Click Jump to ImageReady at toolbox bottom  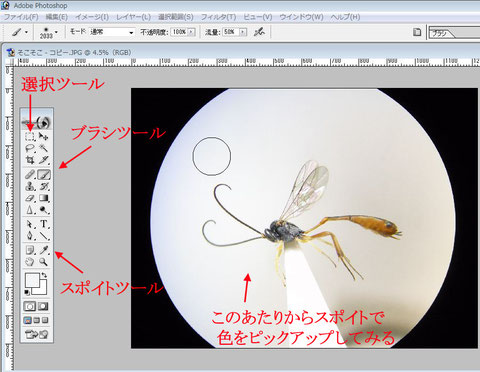(x=37, y=334)
